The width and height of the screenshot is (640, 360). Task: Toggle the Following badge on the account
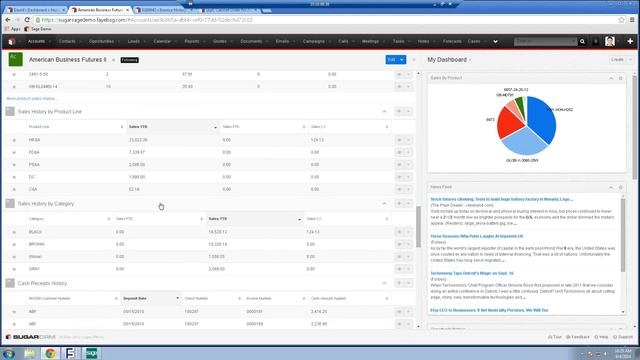(129, 60)
